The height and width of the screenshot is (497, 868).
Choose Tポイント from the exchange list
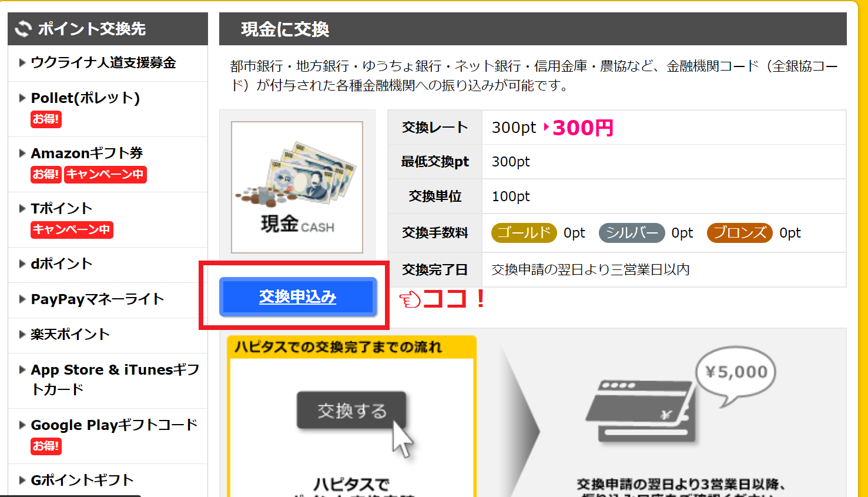(62, 208)
